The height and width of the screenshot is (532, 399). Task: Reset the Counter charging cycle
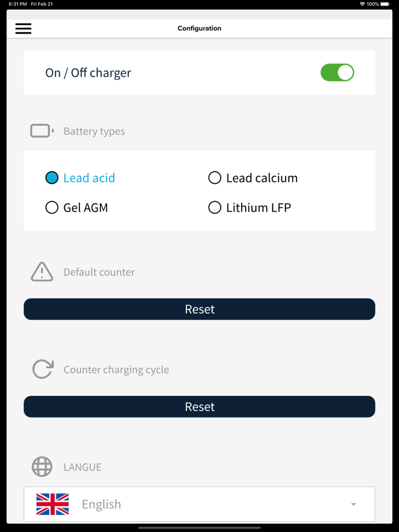(x=199, y=406)
